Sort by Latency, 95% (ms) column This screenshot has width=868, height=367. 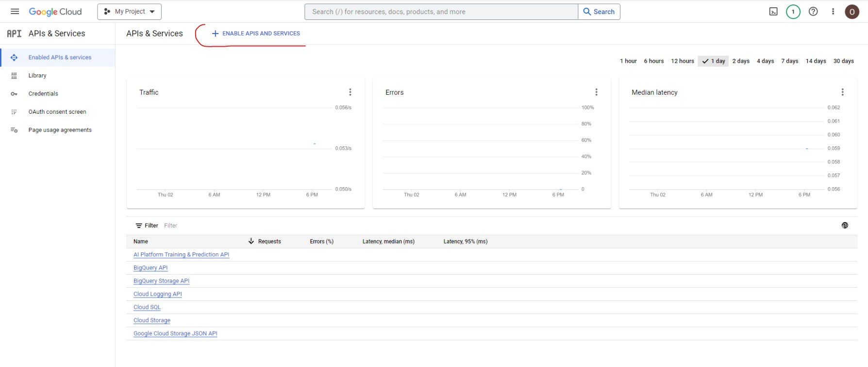[x=465, y=241]
